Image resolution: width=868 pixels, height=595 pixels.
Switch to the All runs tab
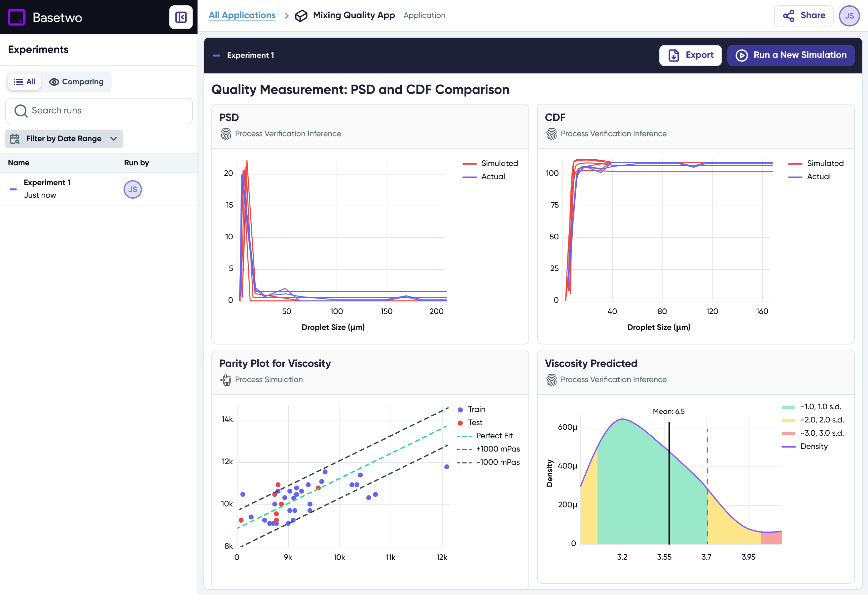pos(25,82)
